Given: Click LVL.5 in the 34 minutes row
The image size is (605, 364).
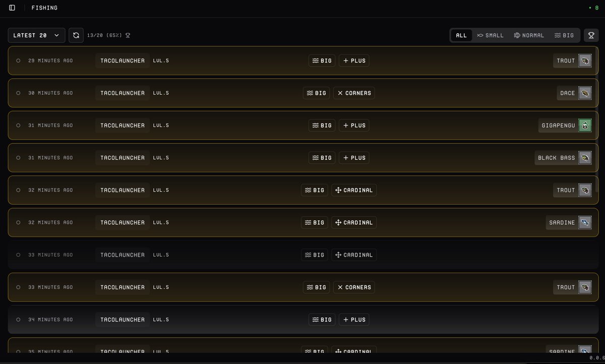Looking at the screenshot, I should 161,320.
